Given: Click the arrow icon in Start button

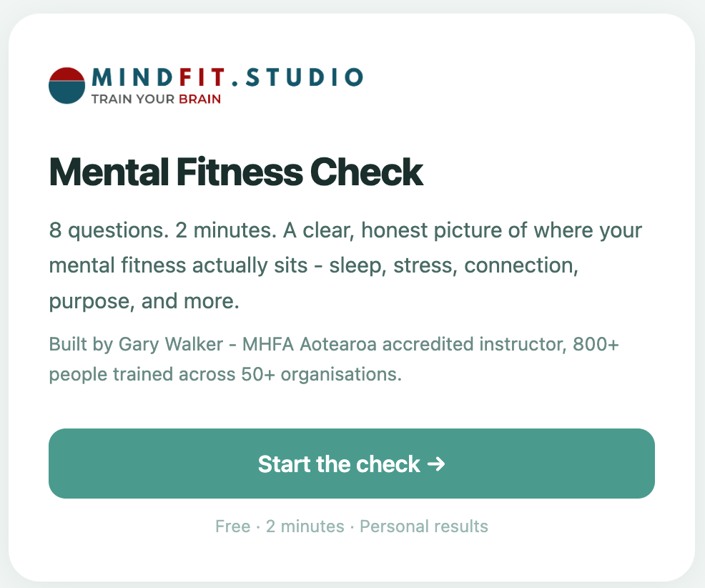Looking at the screenshot, I should point(435,464).
